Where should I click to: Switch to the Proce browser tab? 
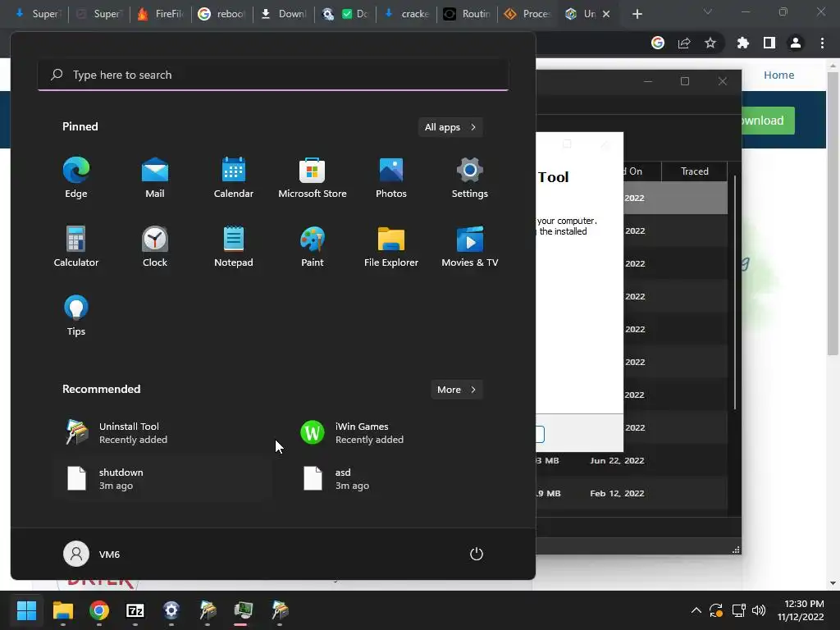coord(529,14)
